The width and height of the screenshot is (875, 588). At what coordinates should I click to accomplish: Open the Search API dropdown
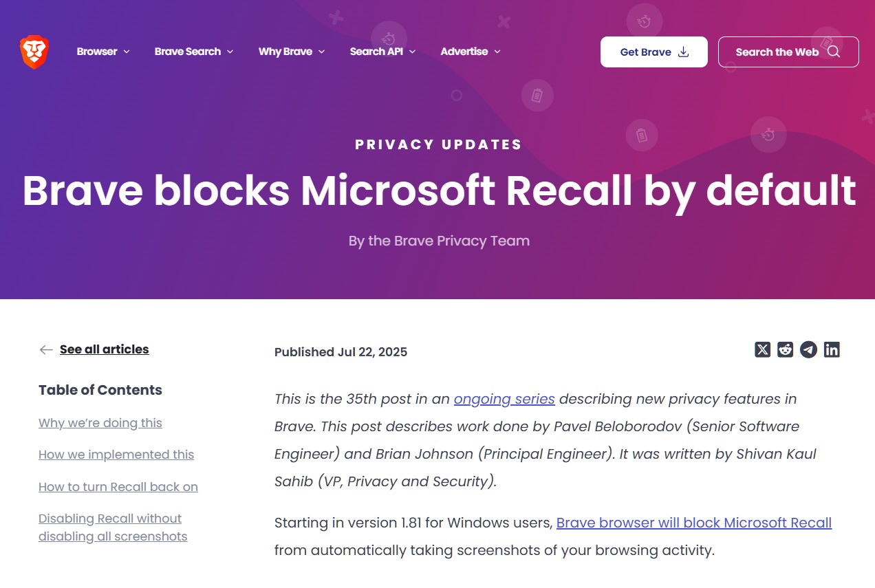point(382,52)
